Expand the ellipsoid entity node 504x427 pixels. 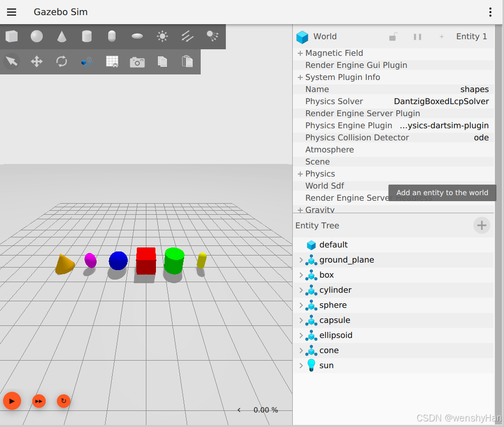(x=301, y=335)
